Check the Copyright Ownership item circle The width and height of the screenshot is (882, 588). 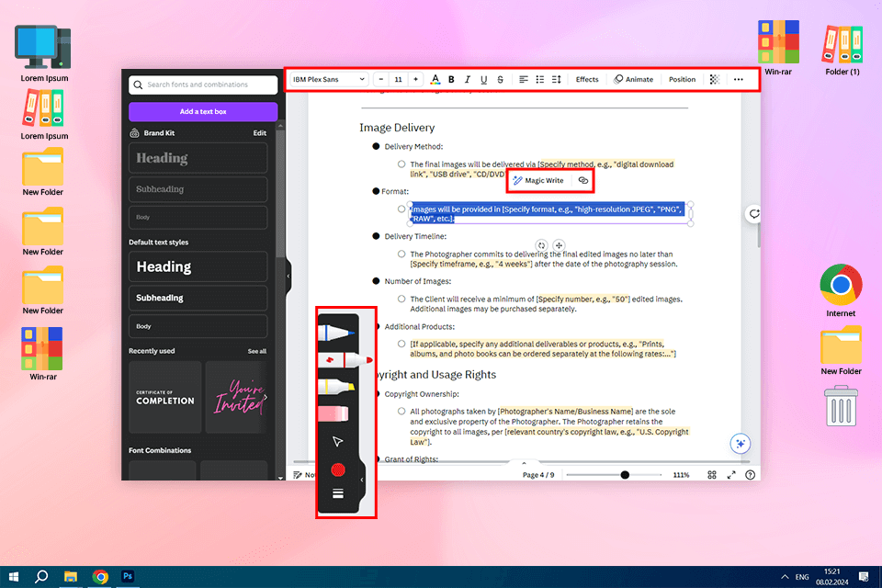[x=401, y=412]
